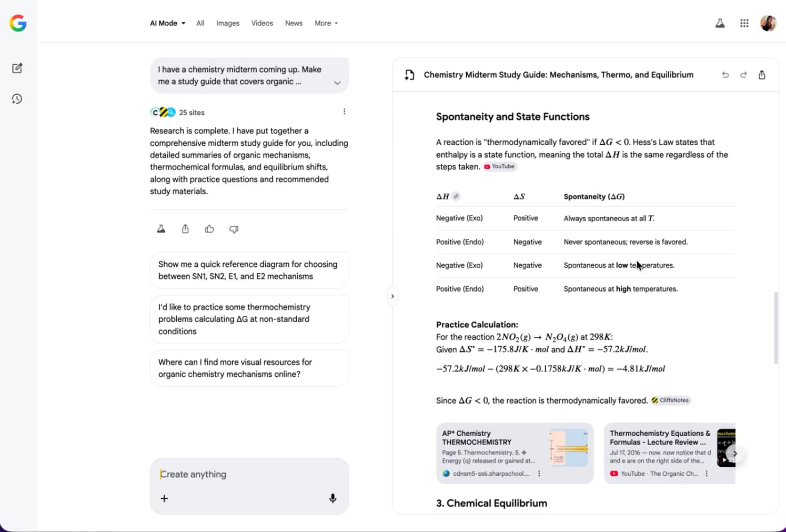This screenshot has width=786, height=532.
Task: Share the study guide document
Action: coord(762,75)
